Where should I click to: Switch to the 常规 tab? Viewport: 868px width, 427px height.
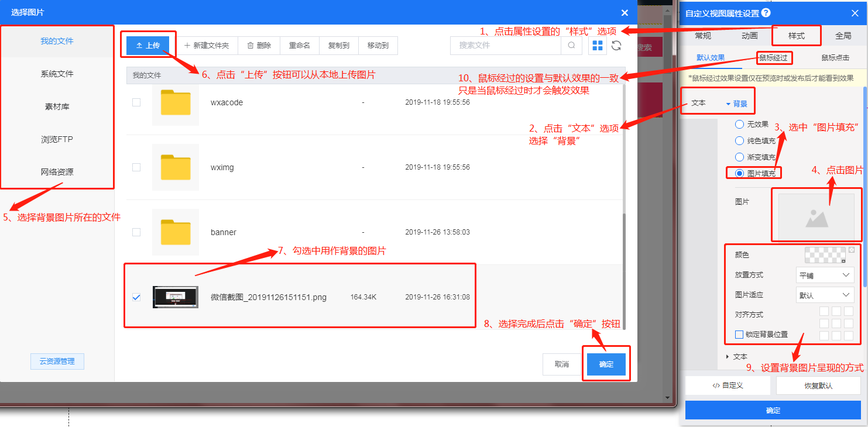[x=703, y=36]
